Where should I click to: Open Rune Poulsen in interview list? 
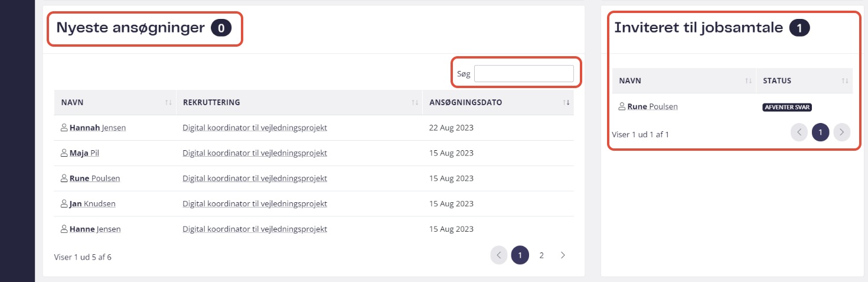click(x=652, y=107)
